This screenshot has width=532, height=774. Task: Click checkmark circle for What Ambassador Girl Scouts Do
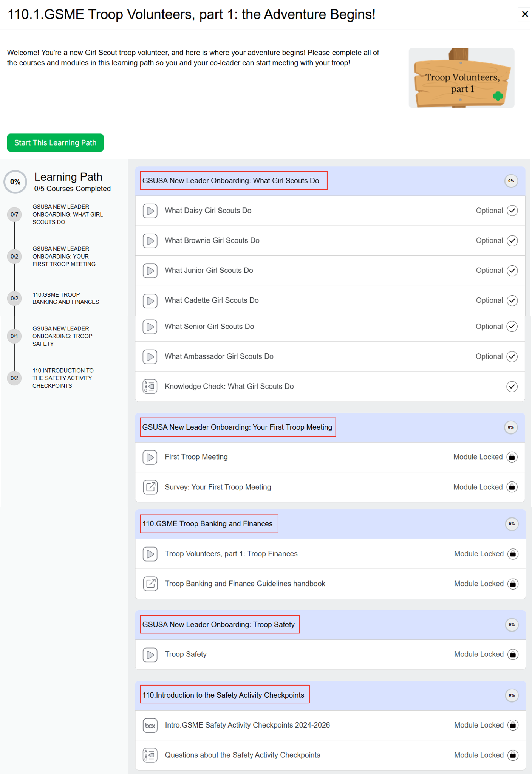512,356
